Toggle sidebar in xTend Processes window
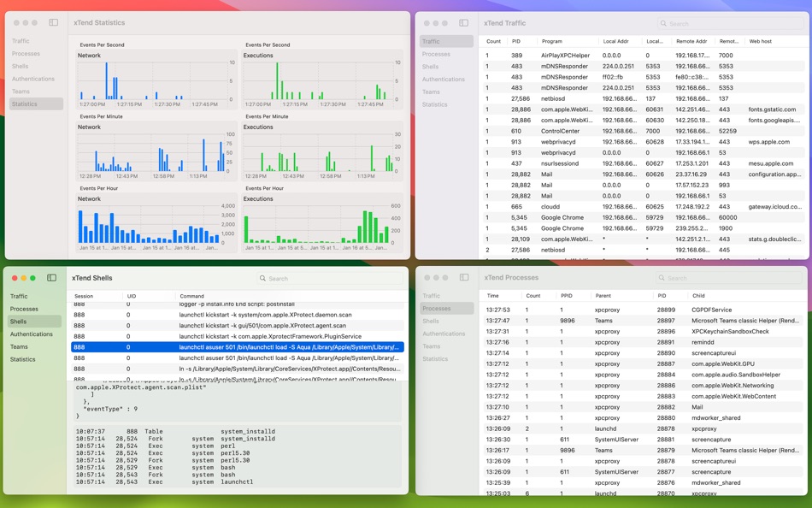812x508 pixels. [464, 277]
